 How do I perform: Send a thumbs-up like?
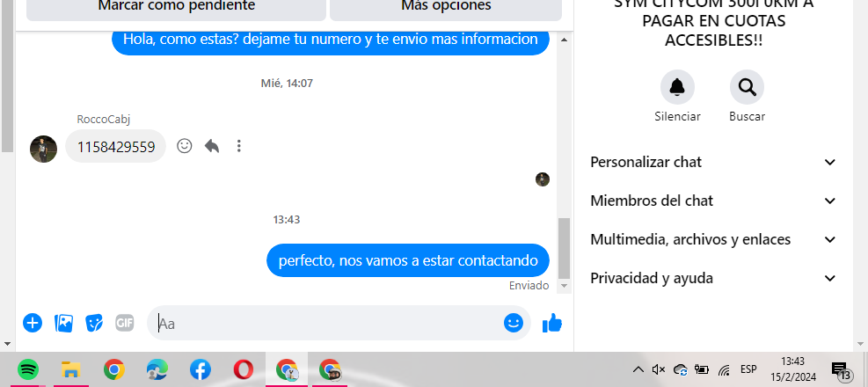pyautogui.click(x=552, y=323)
